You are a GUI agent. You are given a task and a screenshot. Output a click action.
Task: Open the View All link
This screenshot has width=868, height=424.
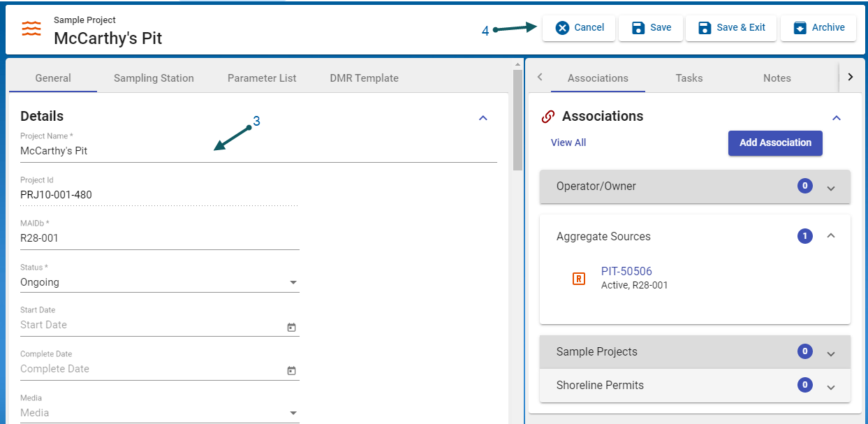coord(568,142)
